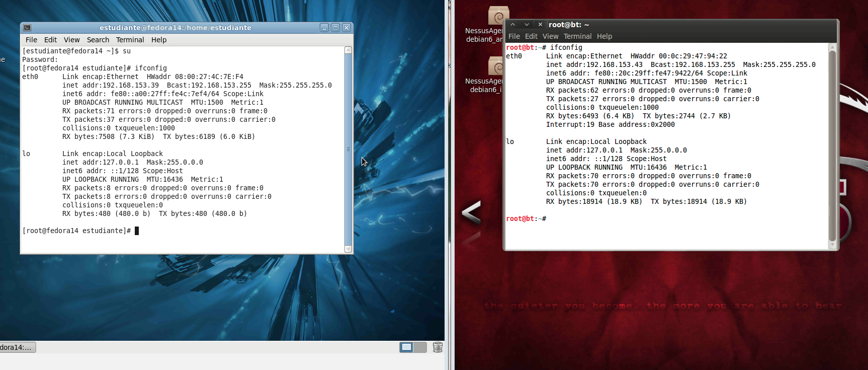
Task: Close the root@bt terminal window
Action: click(540, 24)
